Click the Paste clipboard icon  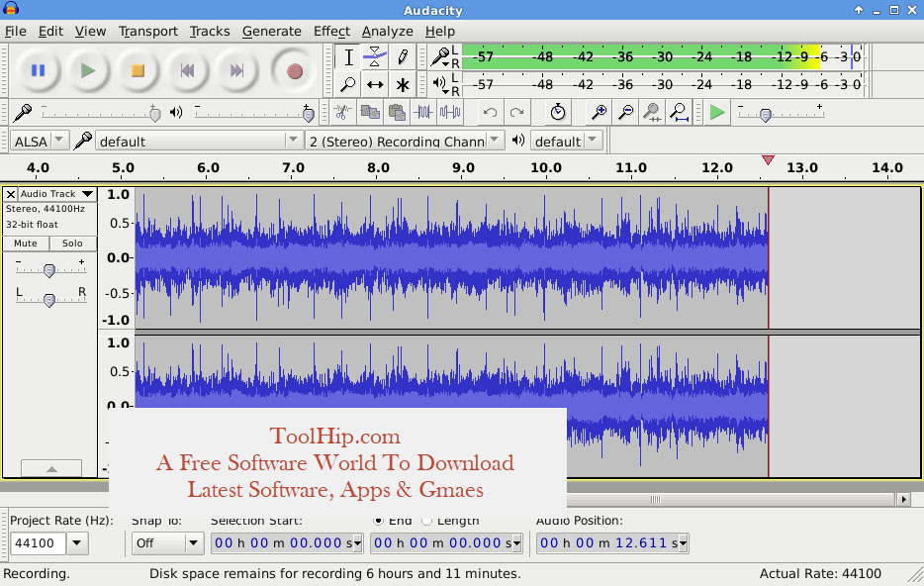[397, 112]
